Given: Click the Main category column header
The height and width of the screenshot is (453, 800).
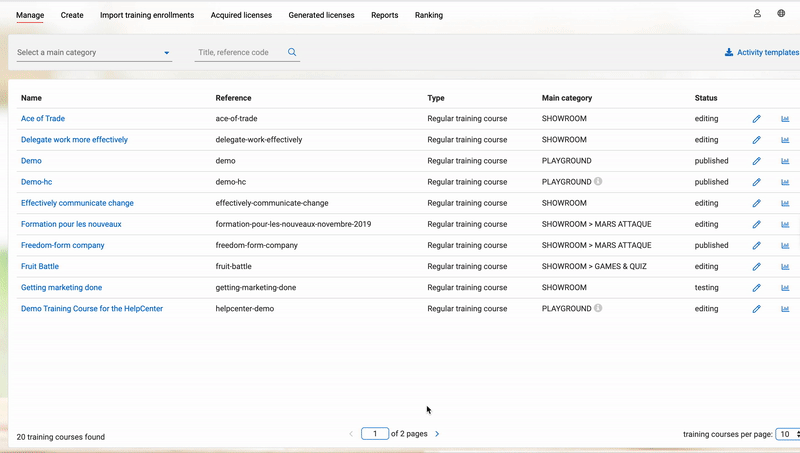Looking at the screenshot, I should point(567,98).
